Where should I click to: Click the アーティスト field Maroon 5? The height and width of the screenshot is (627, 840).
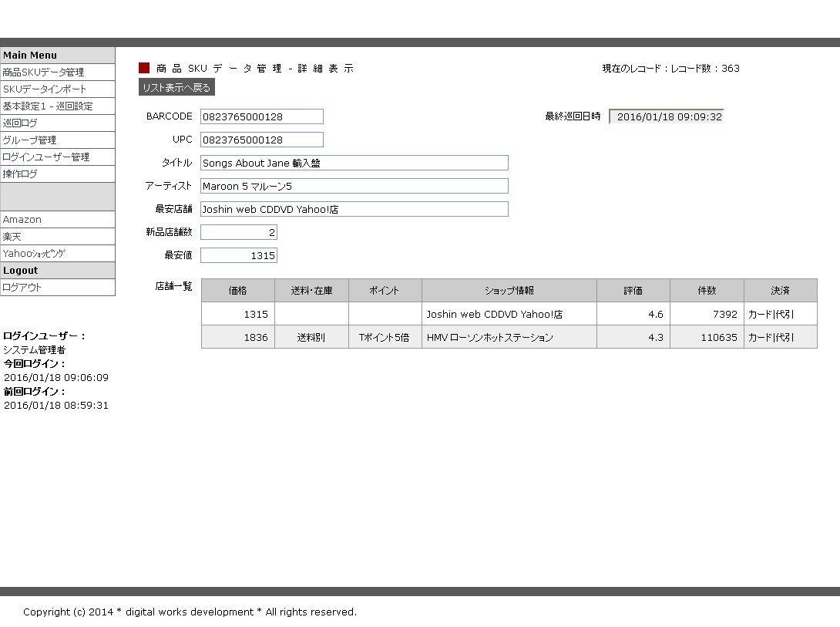click(354, 186)
